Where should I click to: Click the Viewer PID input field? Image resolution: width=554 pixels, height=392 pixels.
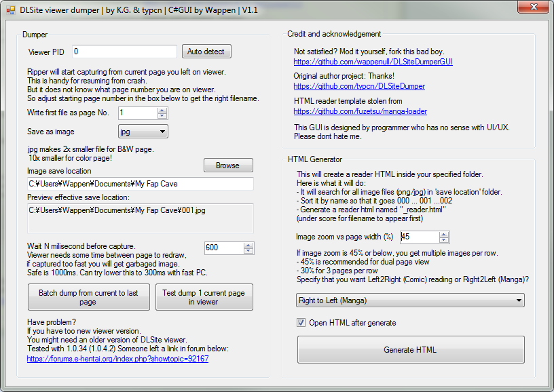point(124,52)
